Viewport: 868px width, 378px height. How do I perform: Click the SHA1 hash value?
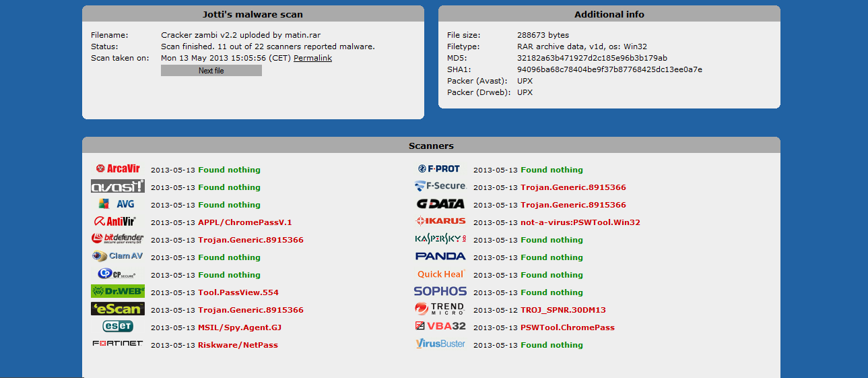[609, 69]
